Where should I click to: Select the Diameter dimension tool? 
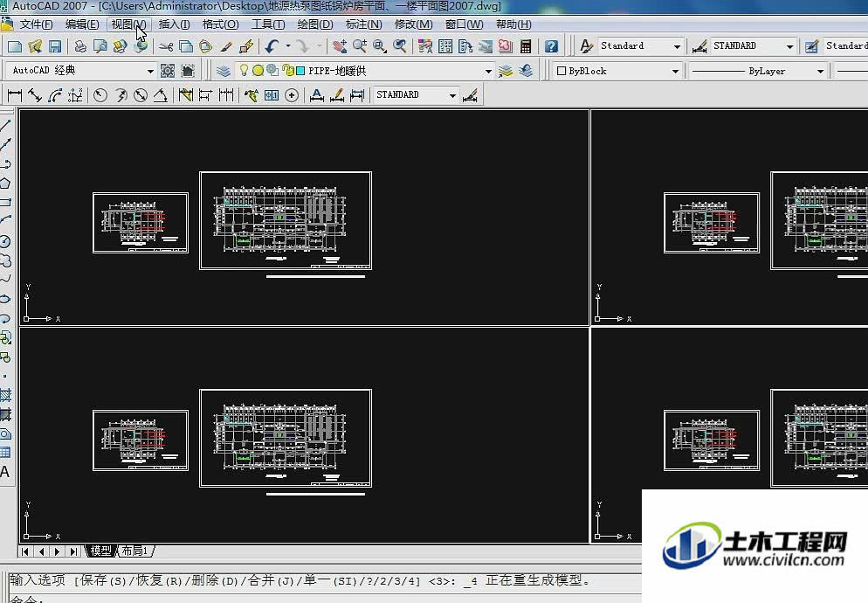coord(141,95)
